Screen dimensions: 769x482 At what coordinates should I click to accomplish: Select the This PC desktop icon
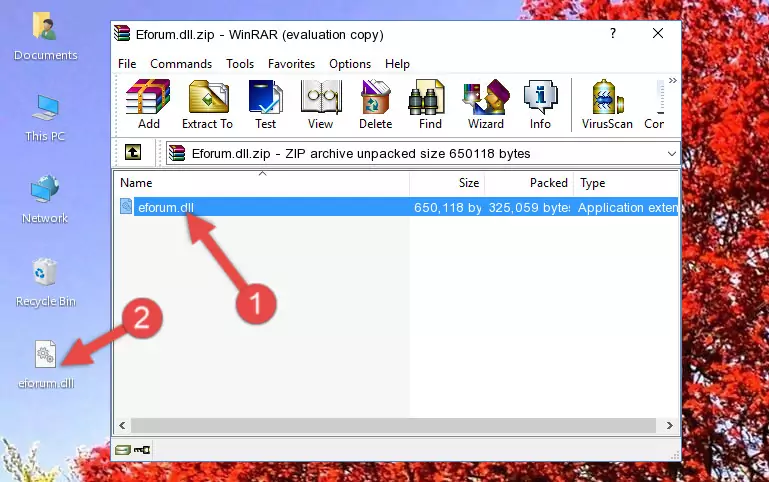click(x=45, y=118)
